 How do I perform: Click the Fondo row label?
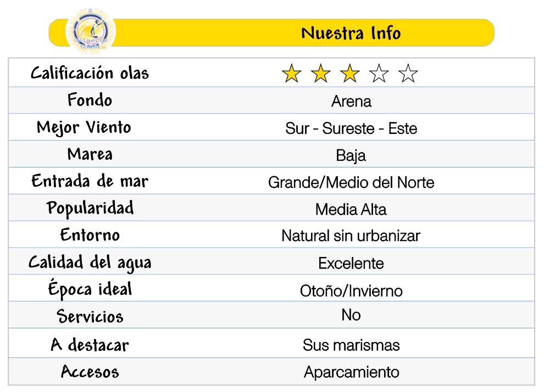(x=90, y=100)
